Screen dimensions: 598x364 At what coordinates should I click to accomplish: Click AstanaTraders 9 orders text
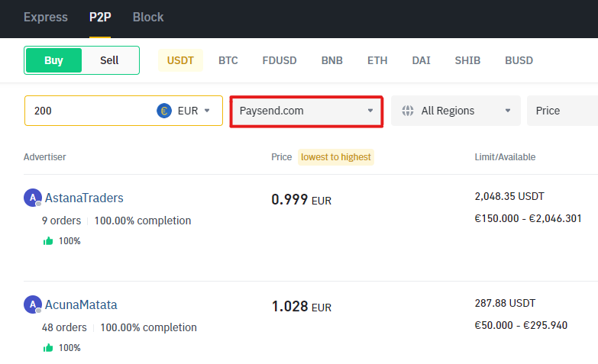61,221
